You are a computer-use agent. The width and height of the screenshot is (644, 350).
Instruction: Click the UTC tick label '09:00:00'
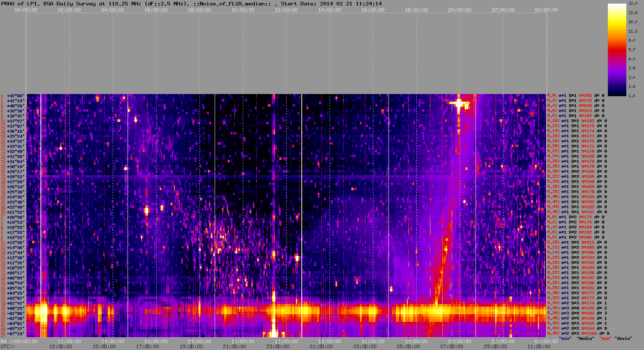coord(495,346)
